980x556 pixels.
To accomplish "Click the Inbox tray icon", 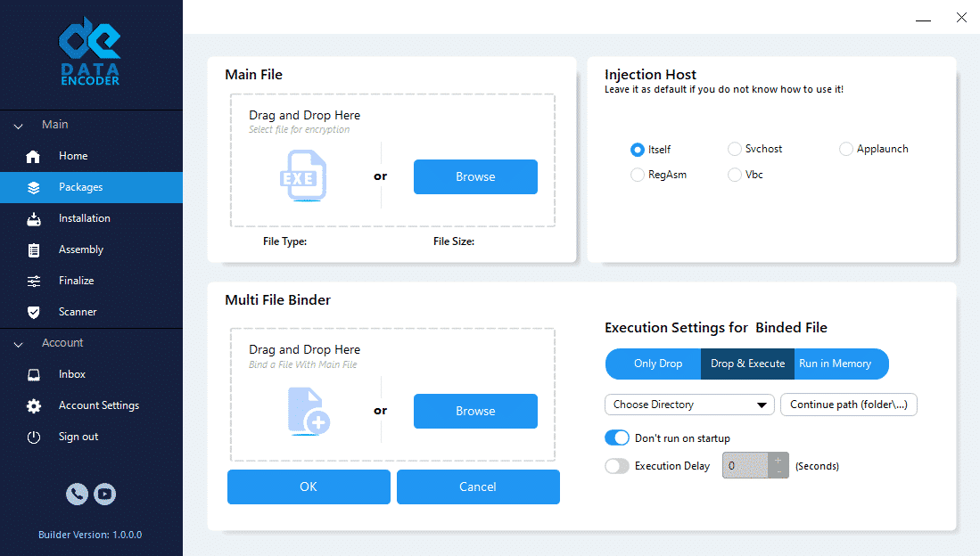I will click(34, 375).
